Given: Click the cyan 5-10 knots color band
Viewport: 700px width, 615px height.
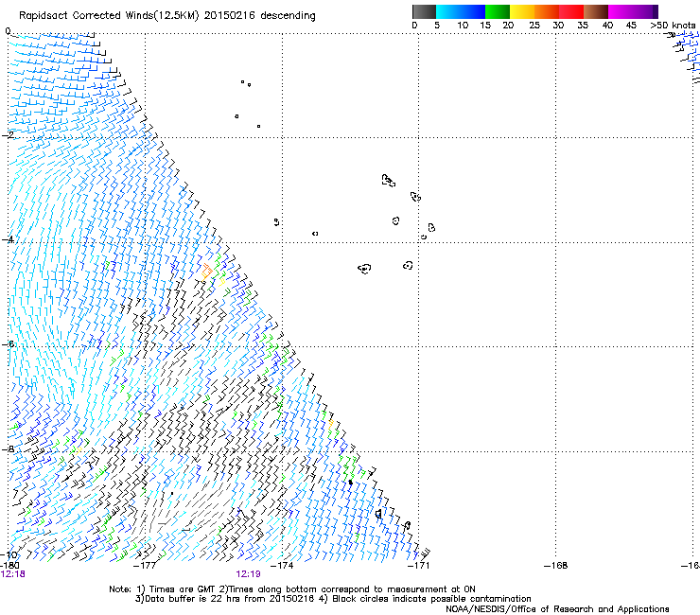Looking at the screenshot, I should (x=448, y=11).
